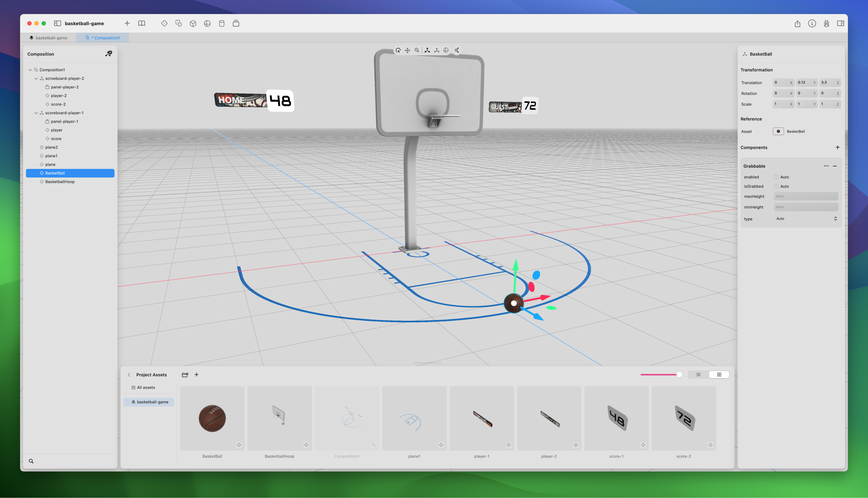Toggle the isGrabbed checkbox in Grabbable component
This screenshot has height=498, width=868.
[x=776, y=186]
